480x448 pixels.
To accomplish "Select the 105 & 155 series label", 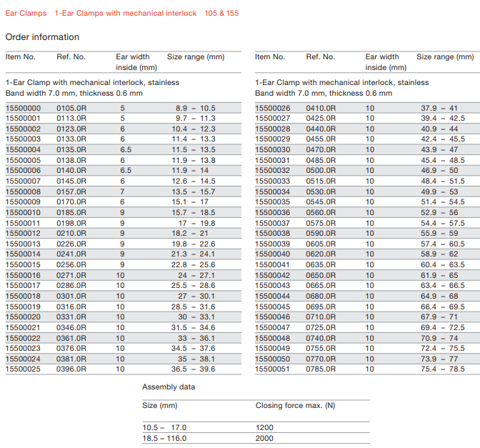I will point(221,13).
